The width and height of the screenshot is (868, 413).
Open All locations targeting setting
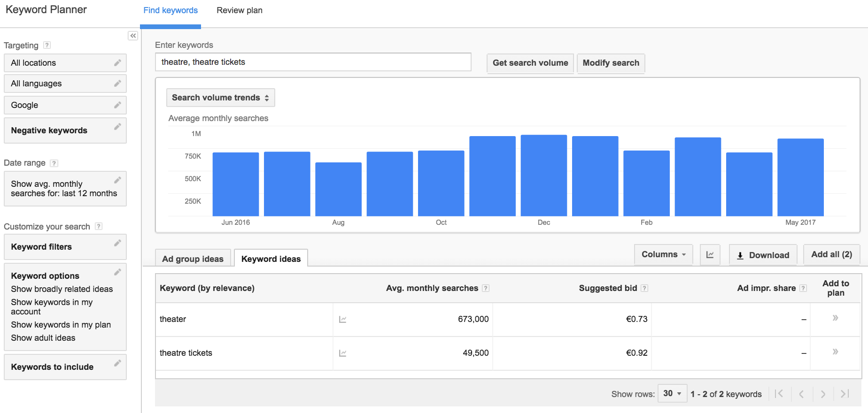(x=65, y=63)
